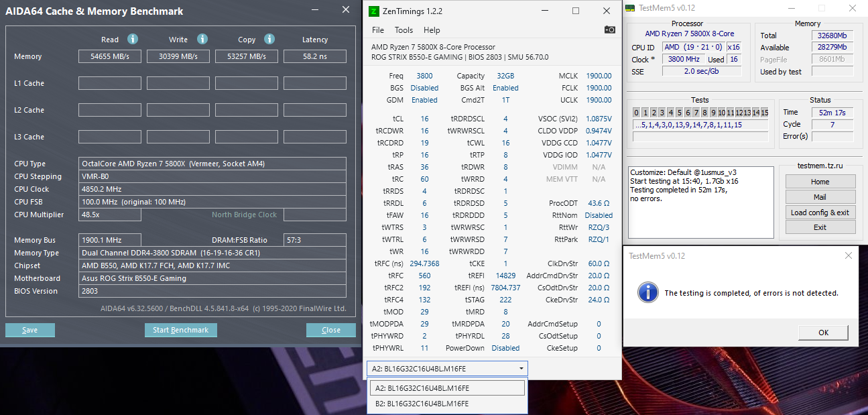868x415 pixels.
Task: Open the Tools menu in ZenTimings
Action: pyautogui.click(x=404, y=30)
